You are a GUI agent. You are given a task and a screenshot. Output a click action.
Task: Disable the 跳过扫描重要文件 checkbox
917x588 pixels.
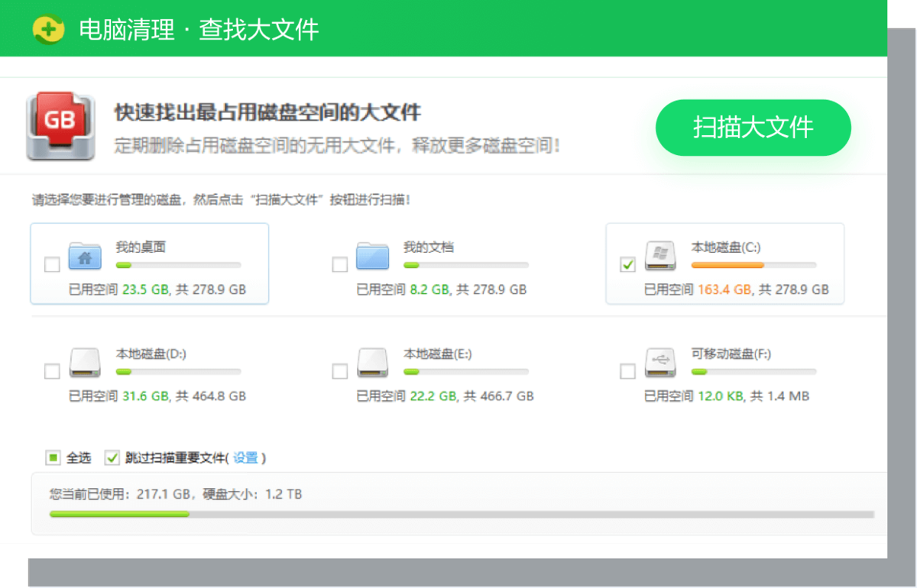112,457
